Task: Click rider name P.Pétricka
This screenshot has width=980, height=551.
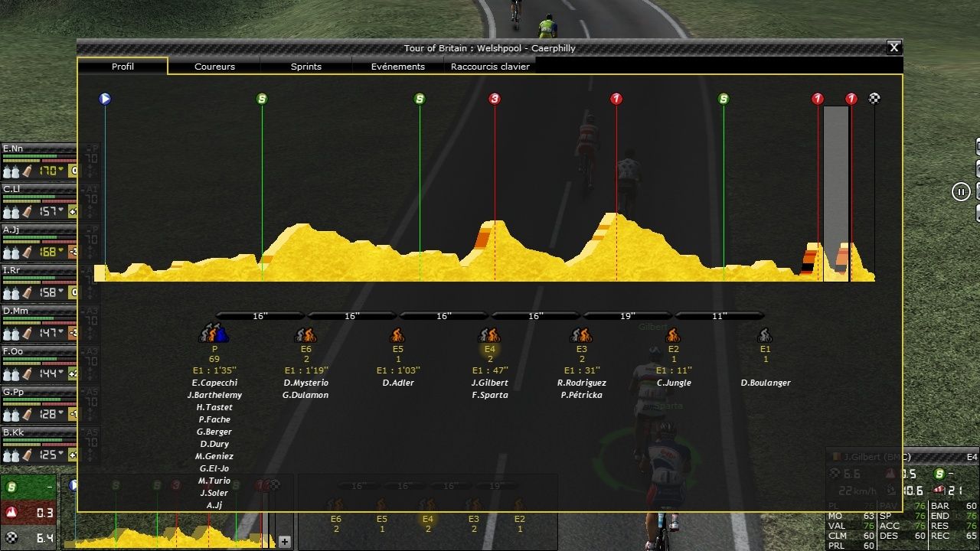Action: click(582, 395)
